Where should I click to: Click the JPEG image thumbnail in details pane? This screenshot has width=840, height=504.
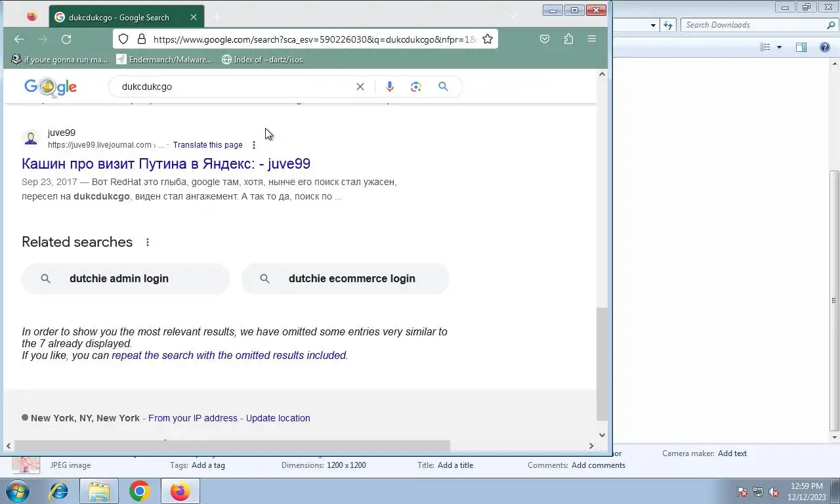(x=26, y=465)
